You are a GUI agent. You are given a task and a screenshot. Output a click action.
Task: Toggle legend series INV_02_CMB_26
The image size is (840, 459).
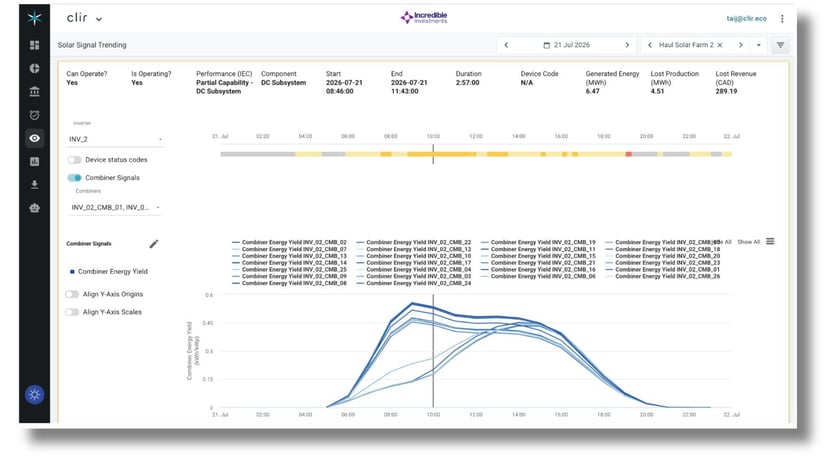[663, 276]
